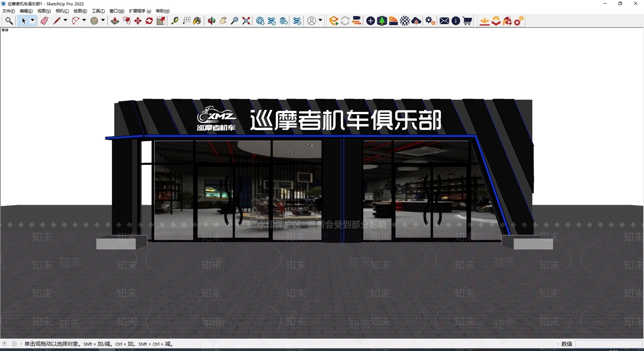Viewport: 644px width, 351px height.
Task: Click the paint bucket lifebuoy icon
Action: coord(508,21)
